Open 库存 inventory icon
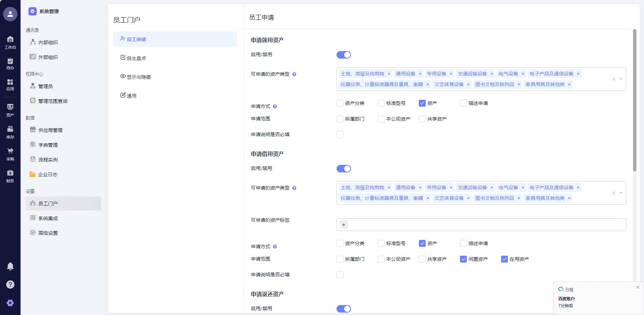The image size is (644, 315). (x=10, y=132)
